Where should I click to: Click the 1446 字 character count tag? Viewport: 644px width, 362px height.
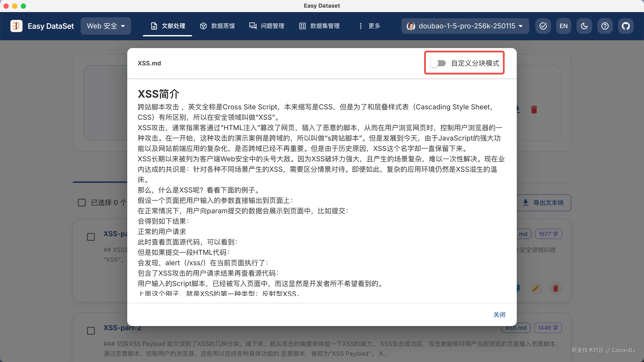(x=548, y=328)
